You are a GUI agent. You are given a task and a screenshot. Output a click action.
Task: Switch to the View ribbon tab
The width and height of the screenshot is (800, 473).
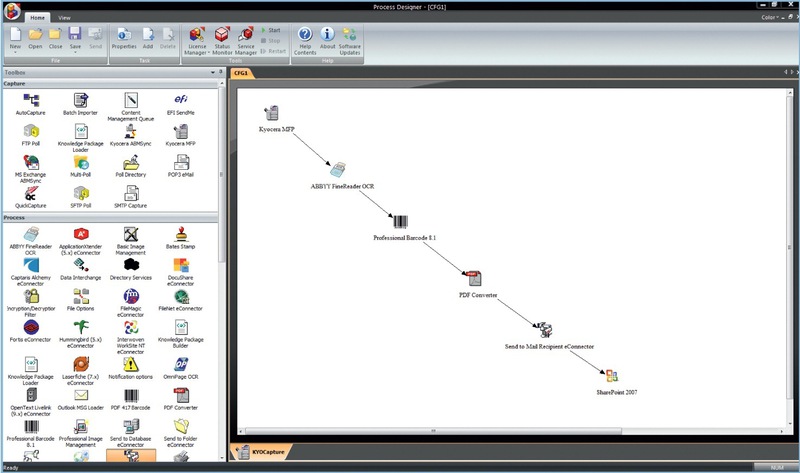[64, 18]
